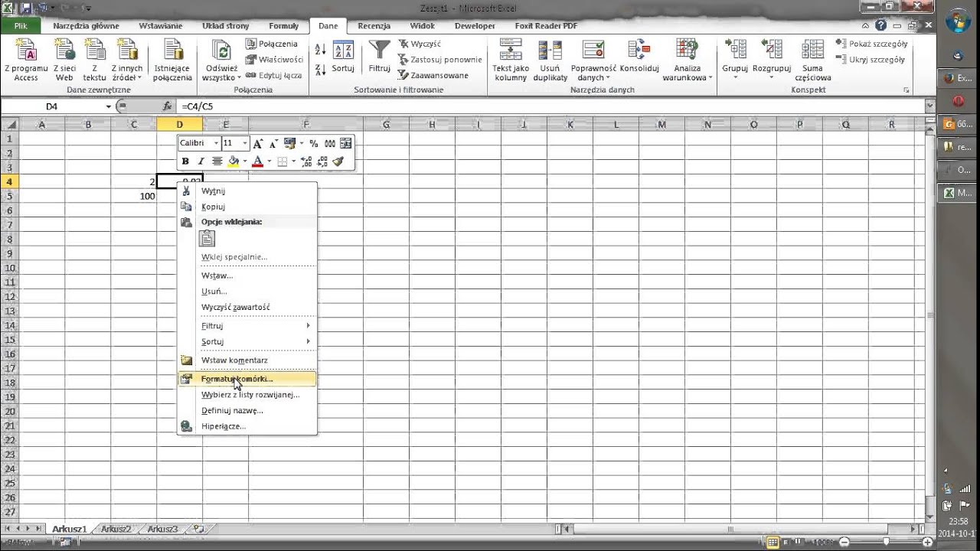Image resolution: width=980 pixels, height=551 pixels.
Task: Open 'Z innych źródeł' dropdown
Action: pos(126,60)
